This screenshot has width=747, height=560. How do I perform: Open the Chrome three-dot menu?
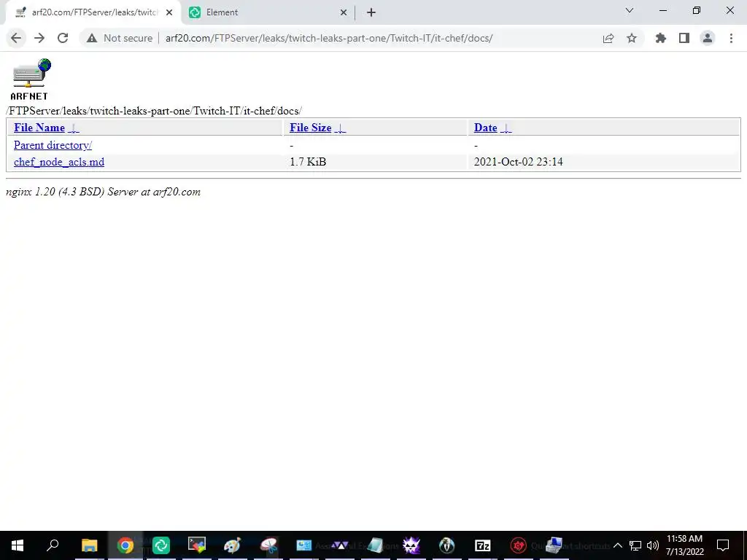pos(731,38)
